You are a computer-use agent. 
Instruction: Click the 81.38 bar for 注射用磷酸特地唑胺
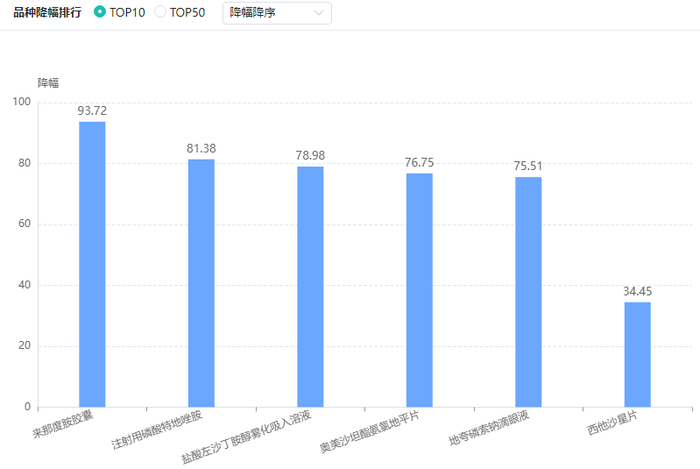click(x=201, y=283)
